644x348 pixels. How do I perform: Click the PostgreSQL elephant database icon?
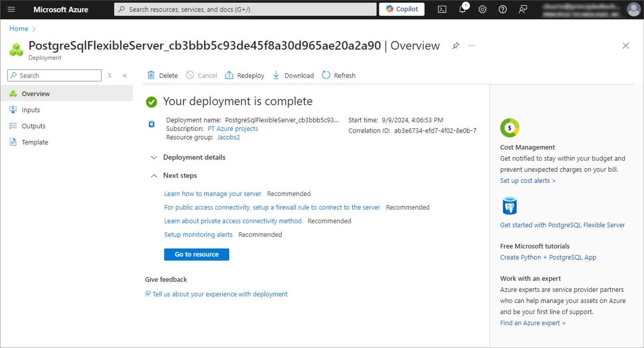pyautogui.click(x=510, y=206)
